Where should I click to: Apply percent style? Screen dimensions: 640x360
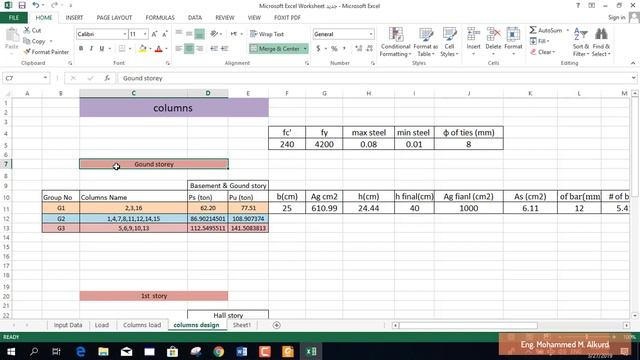[334, 49]
